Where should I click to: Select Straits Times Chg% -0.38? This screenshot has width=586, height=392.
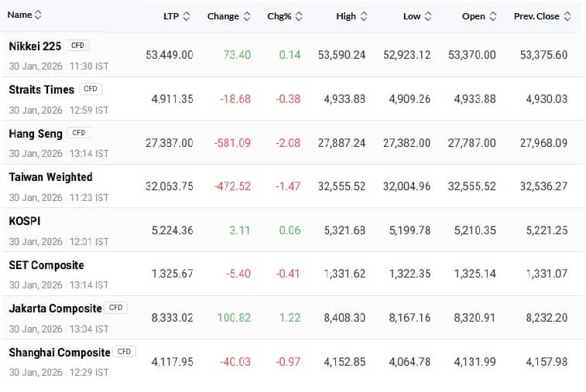tap(288, 99)
